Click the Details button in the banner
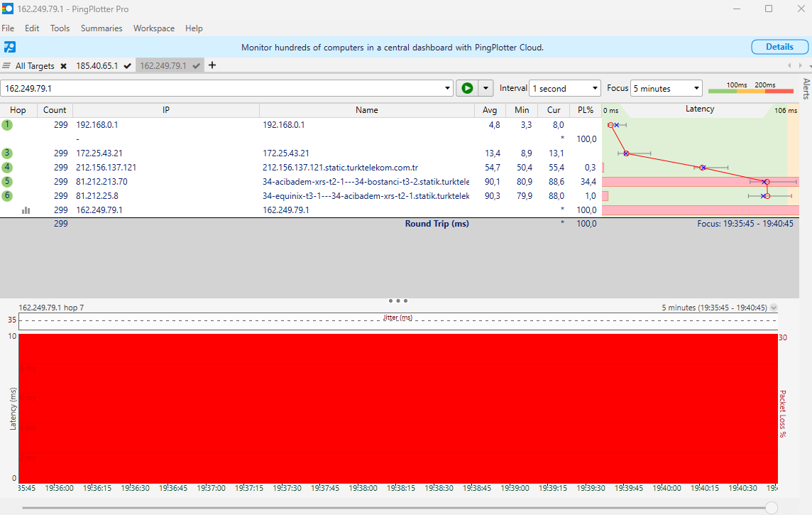The image size is (812, 515). [x=779, y=47]
